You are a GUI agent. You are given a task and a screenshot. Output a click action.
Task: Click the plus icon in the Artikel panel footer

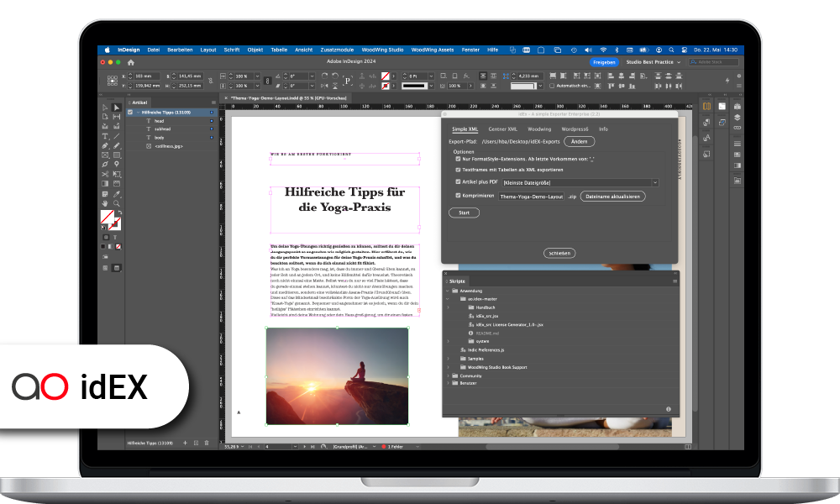(x=186, y=443)
